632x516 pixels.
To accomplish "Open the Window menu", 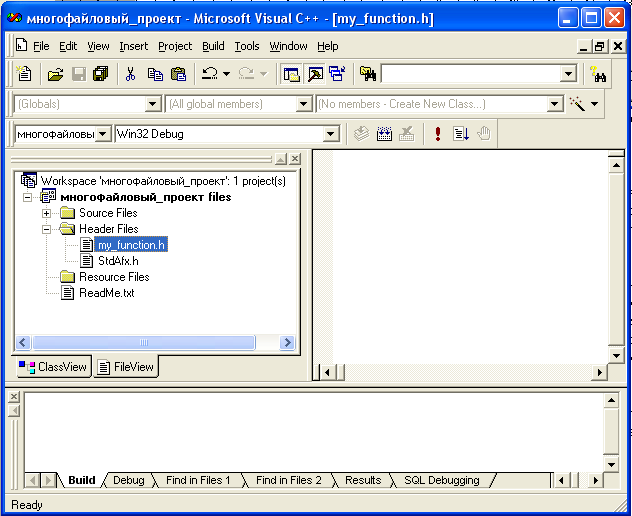I will (288, 46).
